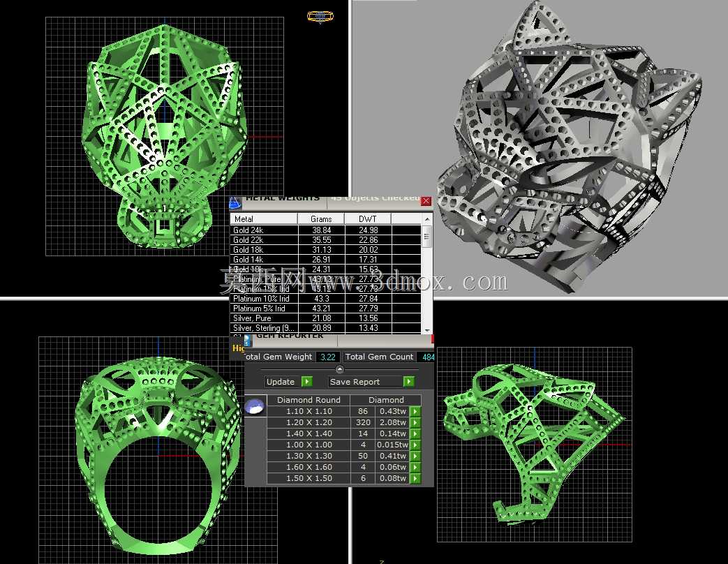Select the Silver, Pure row
Screen dimensions: 728x564
325,318
